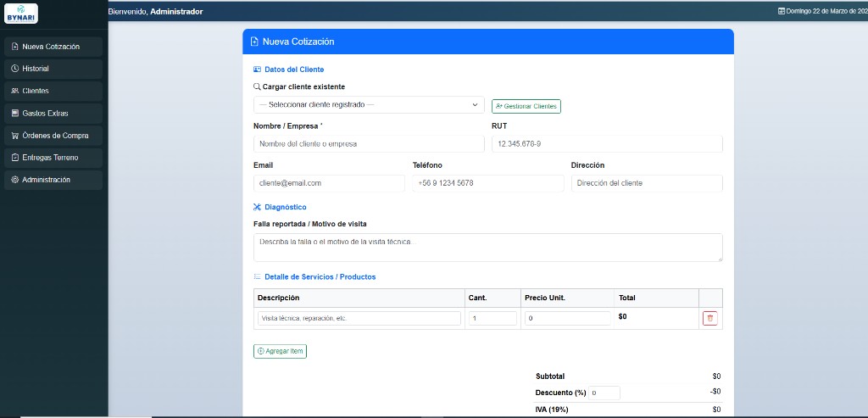Click the Detalle de Servicios list icon
This screenshot has width=868, height=418.
pos(258,277)
